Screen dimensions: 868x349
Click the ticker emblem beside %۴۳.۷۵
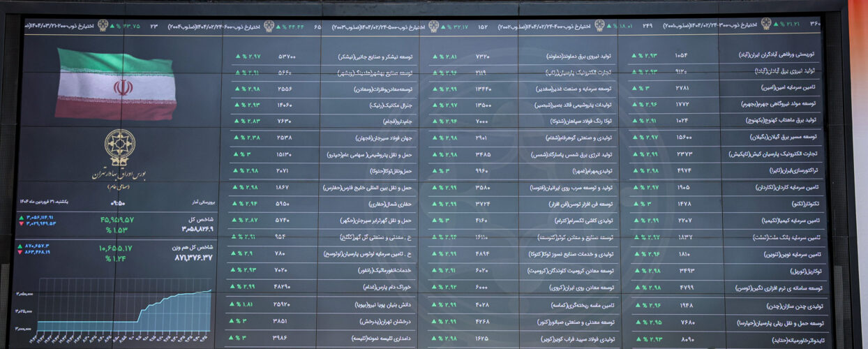point(102,26)
